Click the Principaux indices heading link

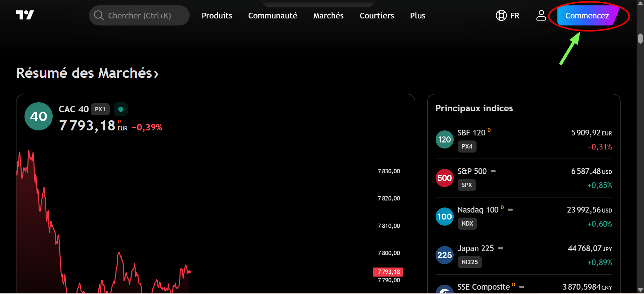click(x=474, y=108)
